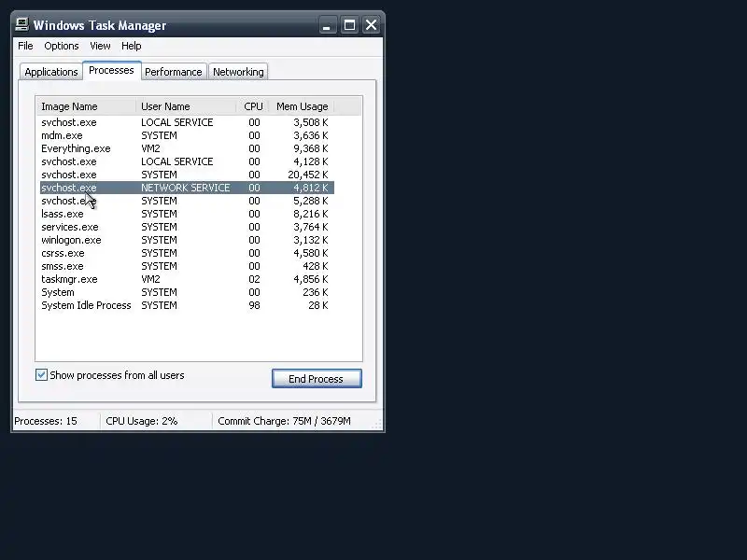Screen dimensions: 747x560
Task: Select the Processes tab
Action: click(x=111, y=71)
